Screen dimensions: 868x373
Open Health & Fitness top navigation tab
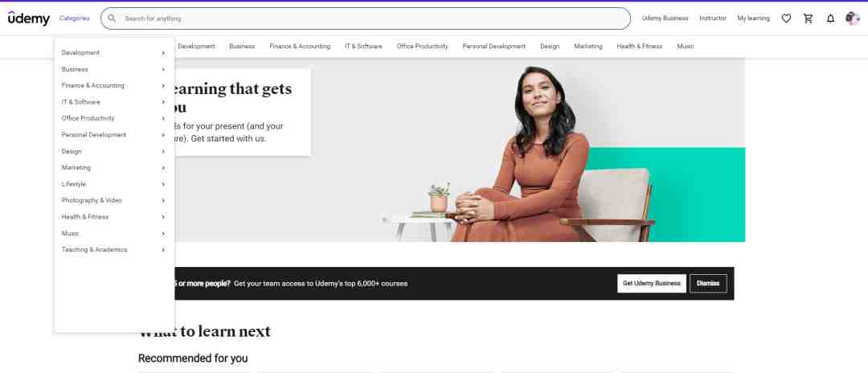pyautogui.click(x=640, y=47)
